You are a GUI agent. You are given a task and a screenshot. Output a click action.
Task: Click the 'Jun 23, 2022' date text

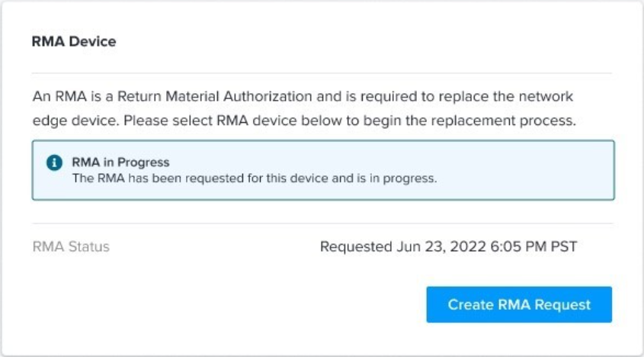[441, 247]
